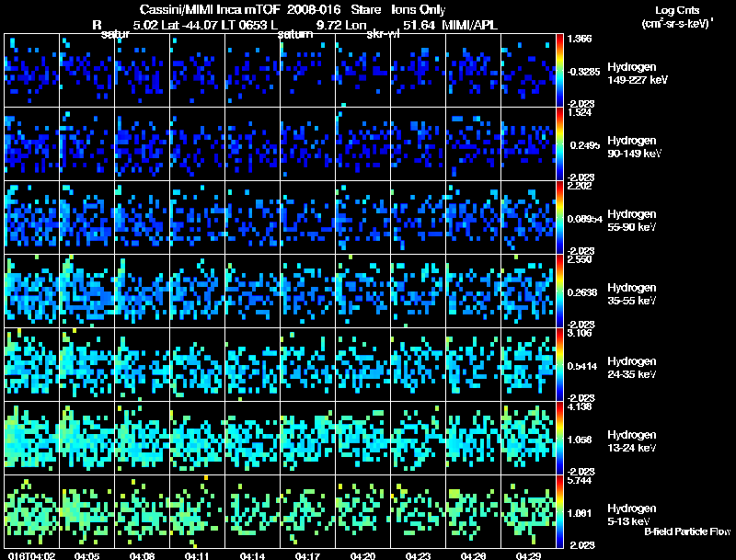Click the 2.550 color scale maximum value
The width and height of the screenshot is (736, 560).
[580, 259]
